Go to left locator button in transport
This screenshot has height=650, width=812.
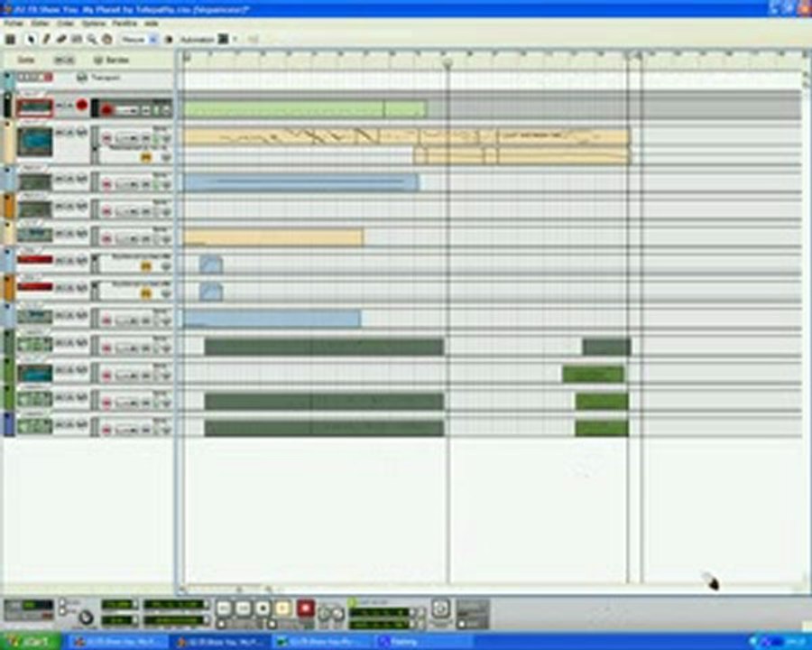click(x=324, y=614)
